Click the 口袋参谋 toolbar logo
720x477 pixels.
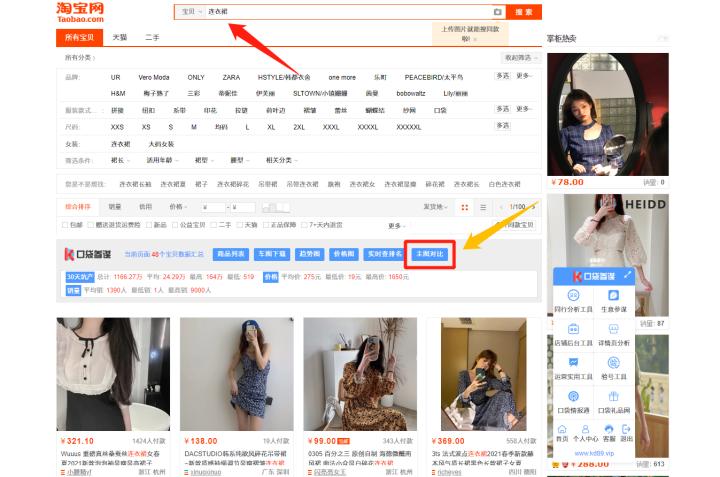[x=88, y=254]
